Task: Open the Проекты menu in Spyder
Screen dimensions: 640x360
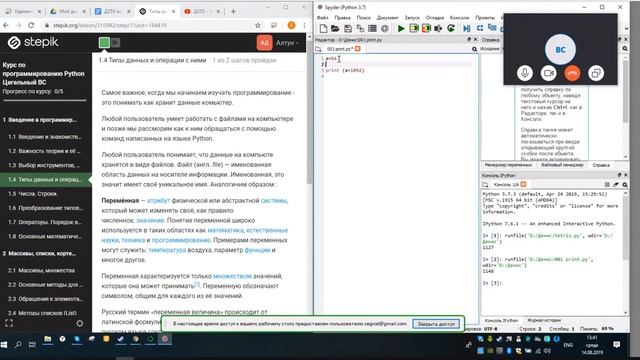Action: point(485,18)
